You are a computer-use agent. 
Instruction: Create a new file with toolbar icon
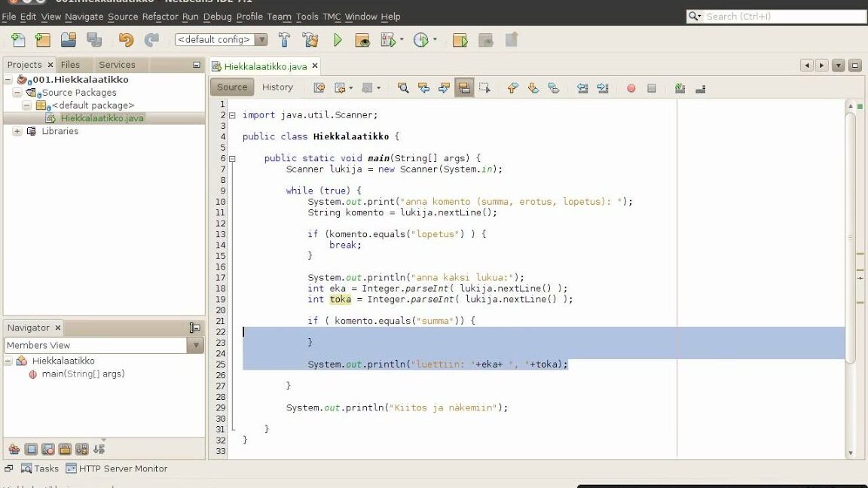pyautogui.click(x=18, y=40)
